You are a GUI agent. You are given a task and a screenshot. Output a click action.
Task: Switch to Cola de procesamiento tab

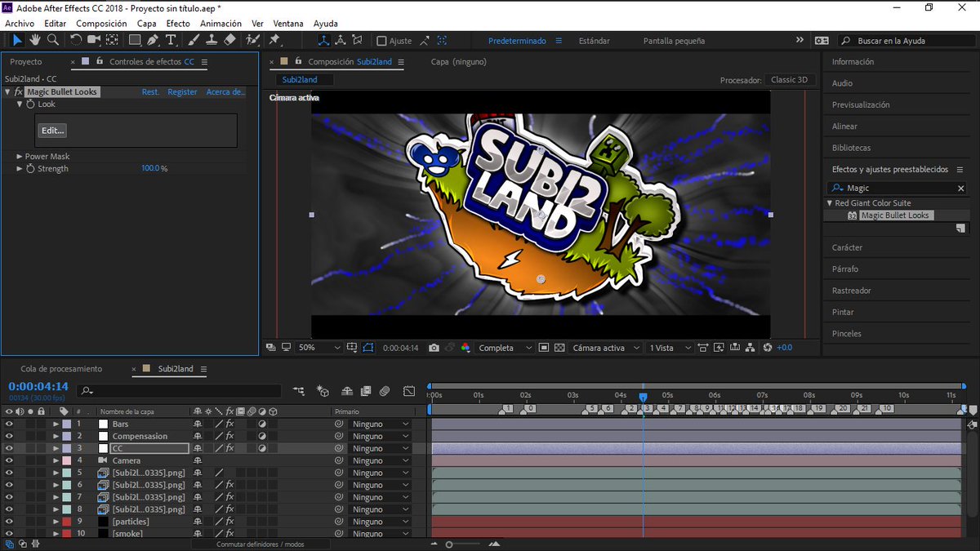coord(61,369)
